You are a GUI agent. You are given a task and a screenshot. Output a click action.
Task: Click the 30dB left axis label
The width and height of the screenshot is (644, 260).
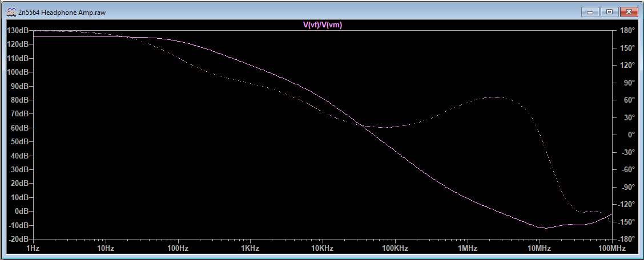coord(19,169)
